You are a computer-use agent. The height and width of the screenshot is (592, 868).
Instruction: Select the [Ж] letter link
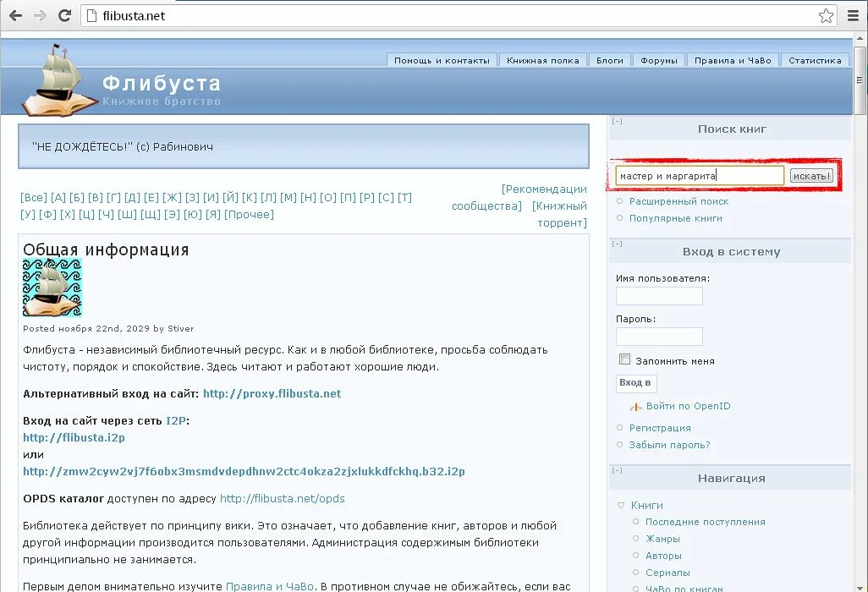coord(172,198)
